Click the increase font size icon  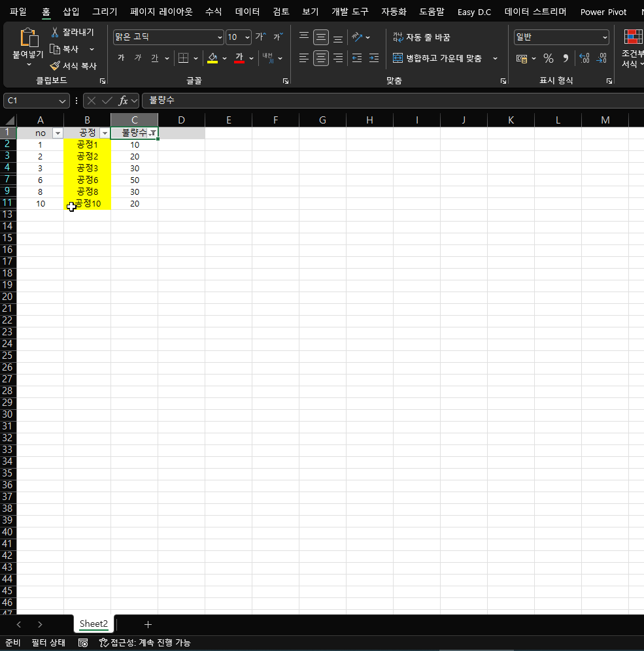[260, 37]
